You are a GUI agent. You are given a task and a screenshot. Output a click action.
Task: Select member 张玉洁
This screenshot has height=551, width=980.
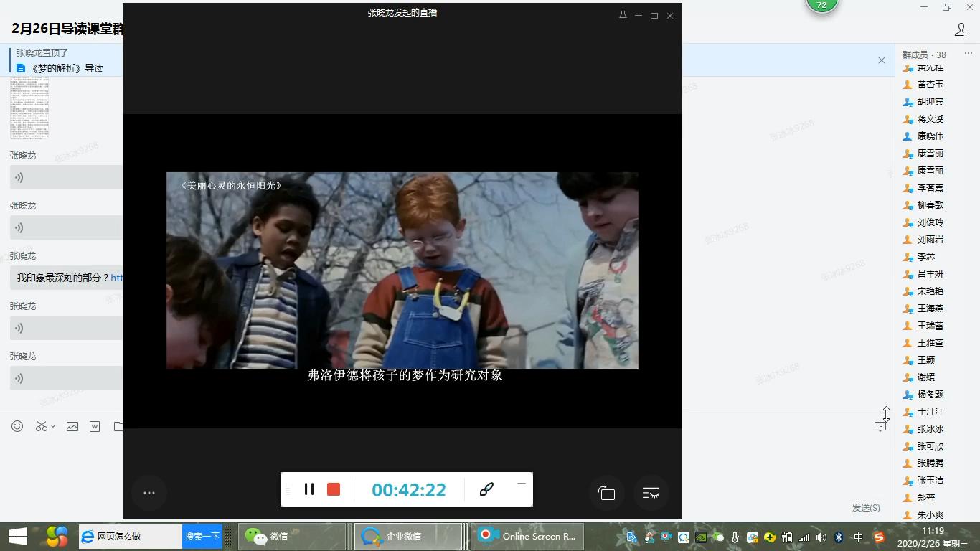930,481
